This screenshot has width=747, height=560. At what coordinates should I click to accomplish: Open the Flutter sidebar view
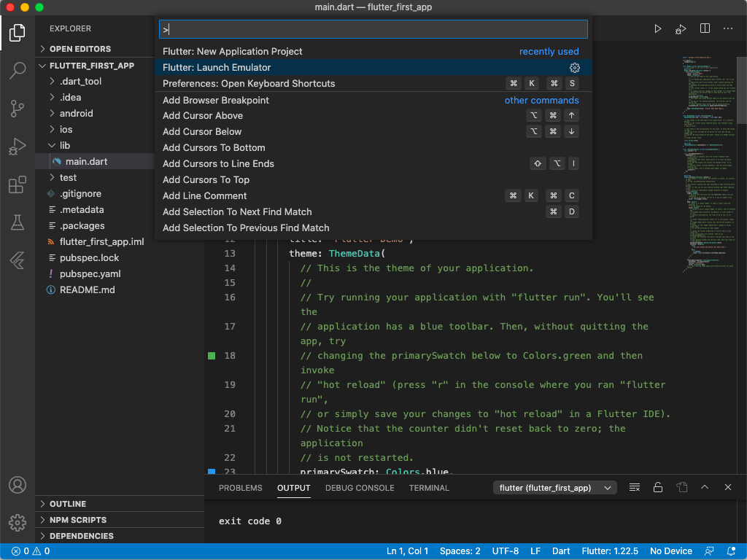18,260
